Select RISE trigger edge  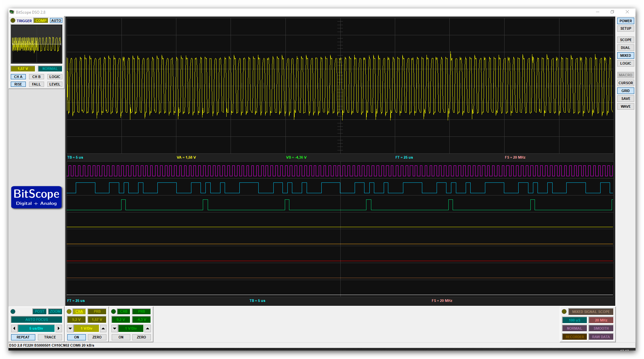coord(18,84)
